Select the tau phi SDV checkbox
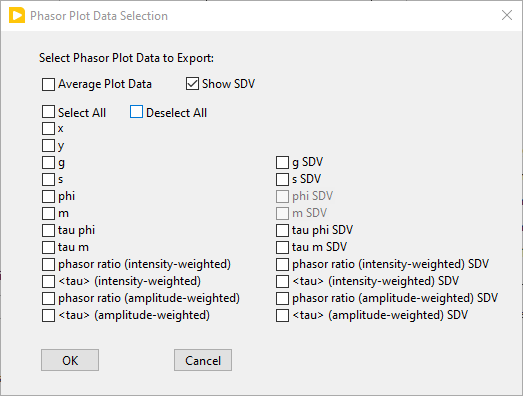 click(x=283, y=231)
